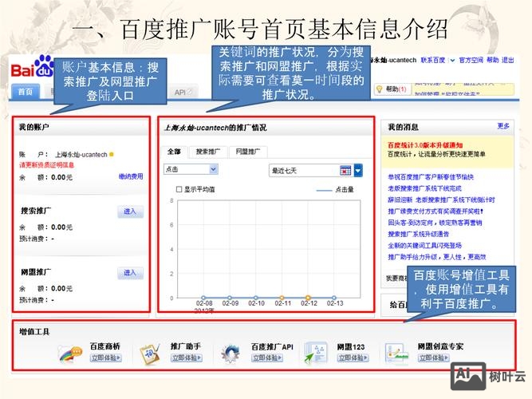Expand the 联系百度 dropdown arrow
The image size is (532, 399).
[452, 61]
